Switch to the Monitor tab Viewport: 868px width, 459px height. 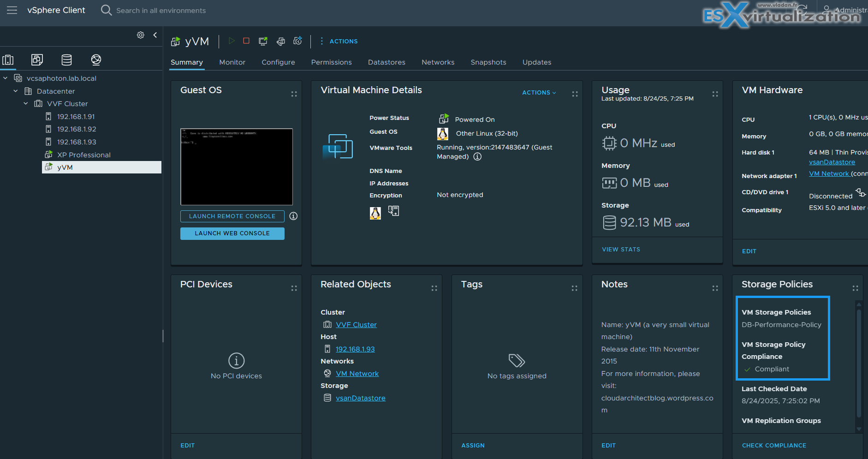[x=232, y=62]
